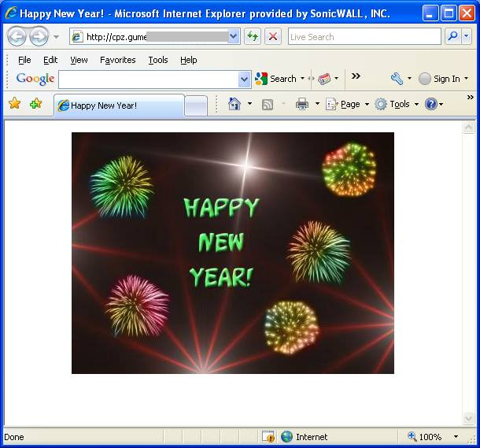This screenshot has height=448, width=480.
Task: Open the Tools menu in menu bar
Action: click(158, 60)
